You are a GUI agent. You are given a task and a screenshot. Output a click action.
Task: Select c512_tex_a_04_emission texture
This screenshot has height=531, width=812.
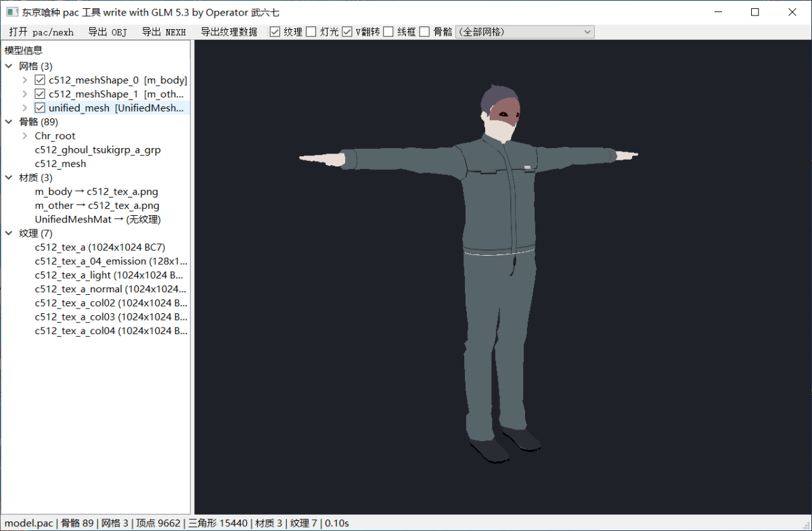(x=111, y=261)
